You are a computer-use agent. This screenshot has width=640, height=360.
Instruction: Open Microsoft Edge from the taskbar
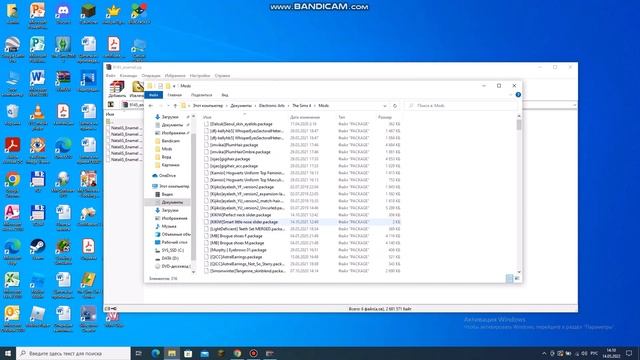(156, 353)
